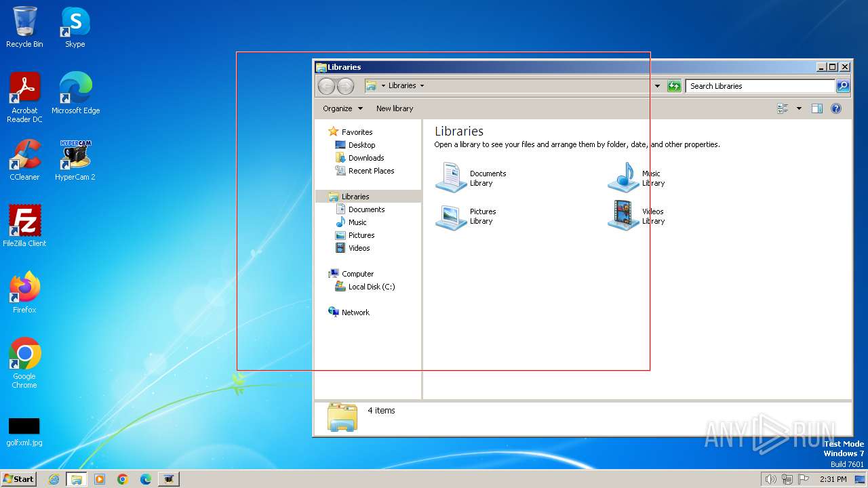
Task: Go forward using the Forward arrow button
Action: [x=345, y=86]
